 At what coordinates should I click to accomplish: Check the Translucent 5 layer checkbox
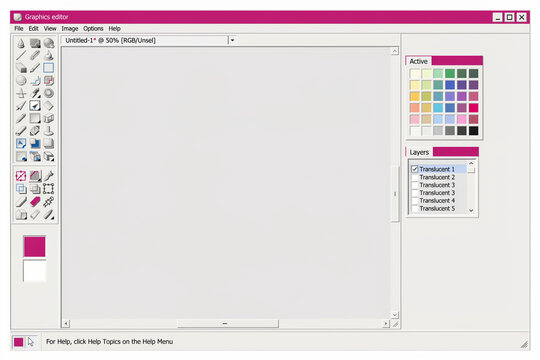click(x=415, y=208)
